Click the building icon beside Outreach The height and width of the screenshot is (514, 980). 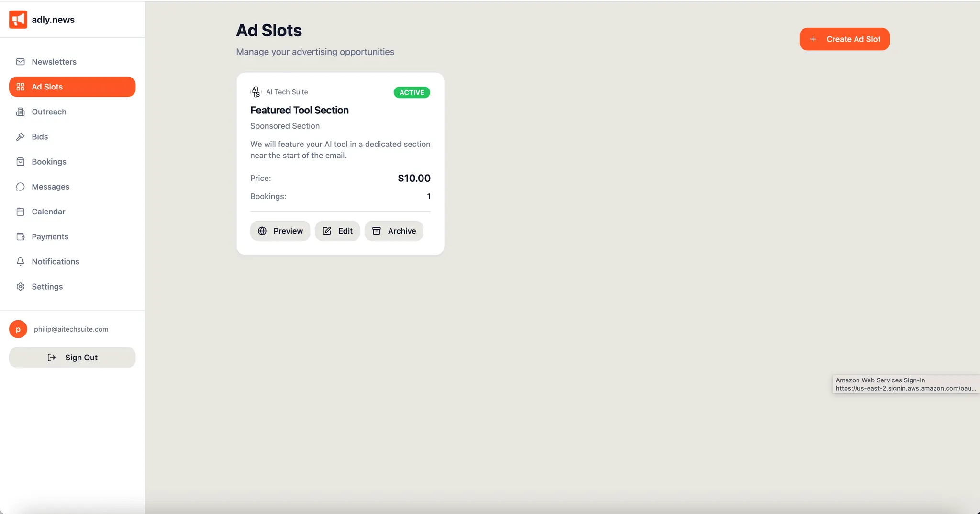[20, 112]
